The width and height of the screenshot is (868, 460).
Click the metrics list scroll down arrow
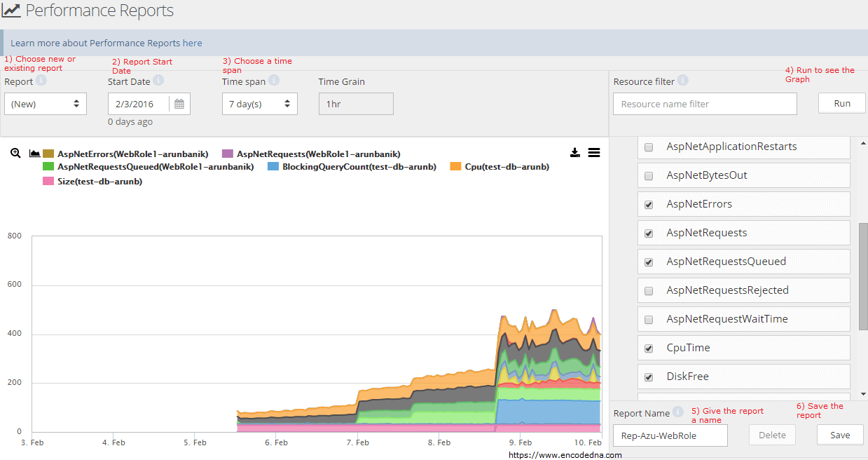(863, 395)
